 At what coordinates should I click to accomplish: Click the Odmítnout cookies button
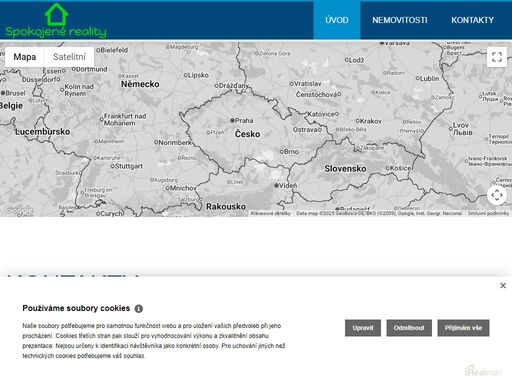tap(409, 328)
